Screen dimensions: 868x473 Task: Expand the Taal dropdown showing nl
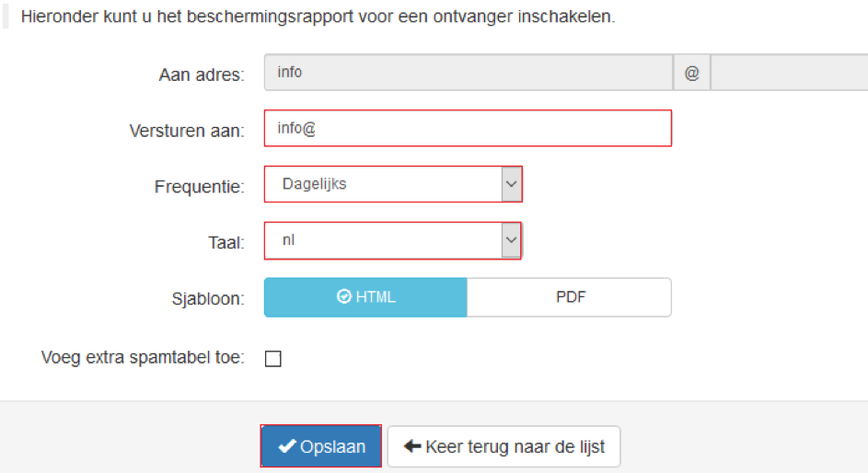click(x=383, y=241)
